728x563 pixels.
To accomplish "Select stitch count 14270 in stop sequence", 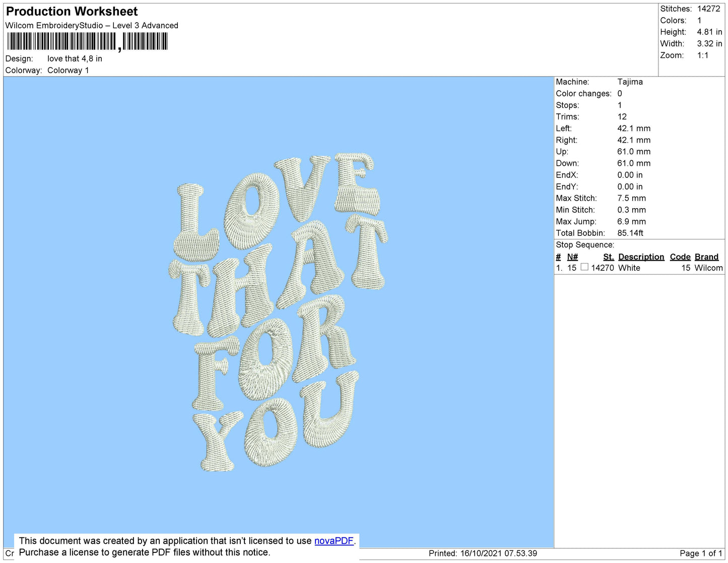I will click(x=603, y=268).
